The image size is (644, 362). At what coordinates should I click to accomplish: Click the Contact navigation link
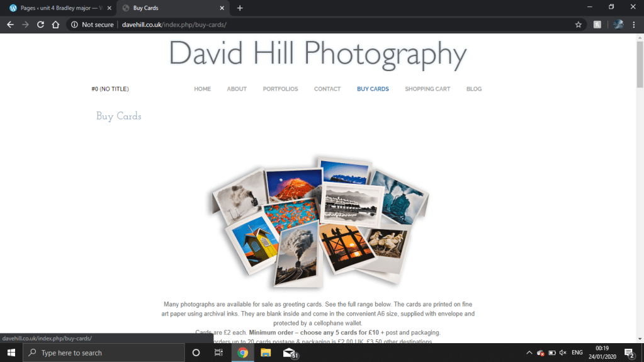click(x=327, y=89)
